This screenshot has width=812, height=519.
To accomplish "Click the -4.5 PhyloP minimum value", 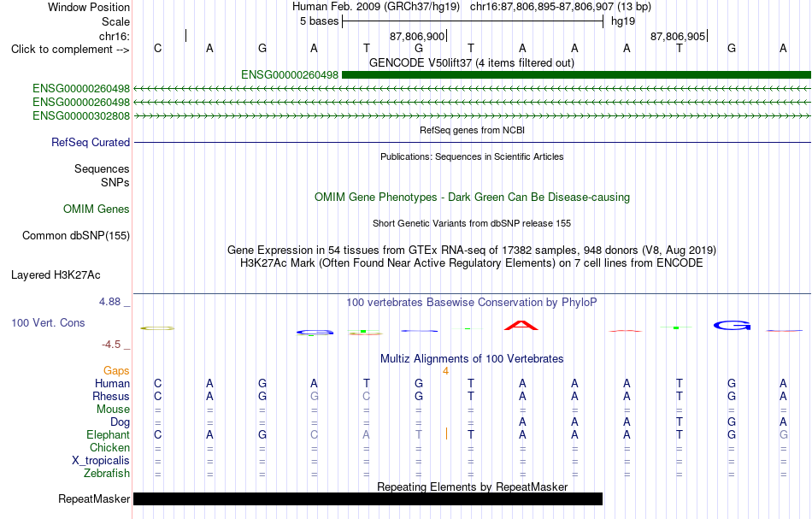I will pyautogui.click(x=111, y=345).
